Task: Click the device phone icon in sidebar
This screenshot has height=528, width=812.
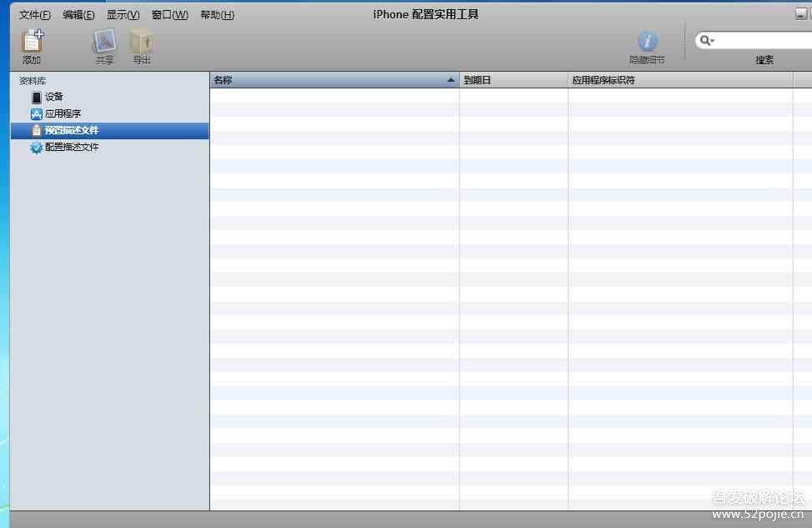Action: click(x=36, y=98)
